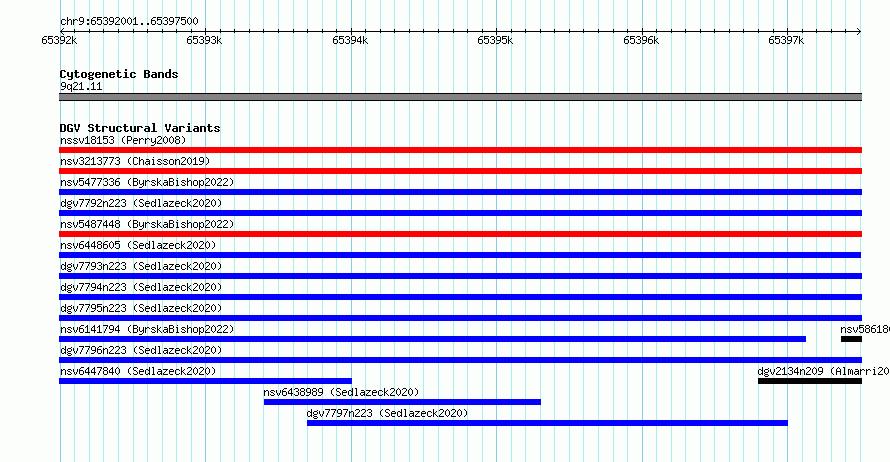This screenshot has width=890, height=462.
Task: Click the 65397k ruler tick label
Action: coord(786,40)
